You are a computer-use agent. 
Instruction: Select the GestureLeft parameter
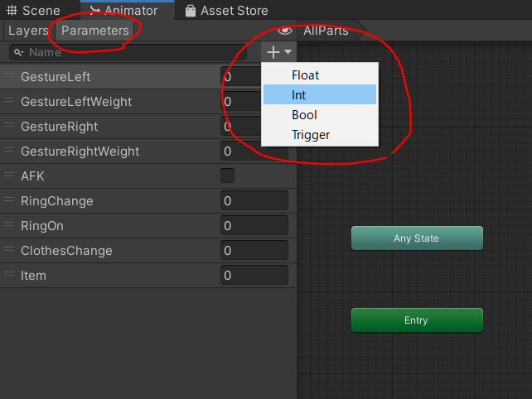pos(56,77)
